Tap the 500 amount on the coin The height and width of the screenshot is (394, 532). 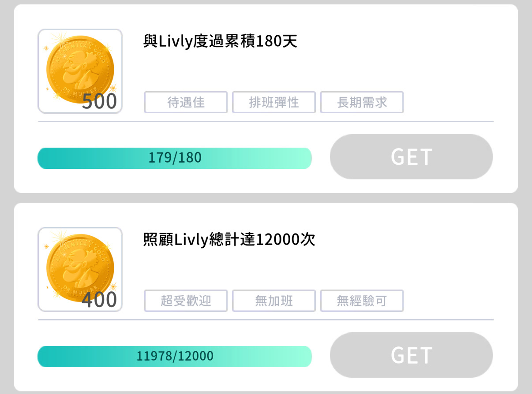pos(99,102)
